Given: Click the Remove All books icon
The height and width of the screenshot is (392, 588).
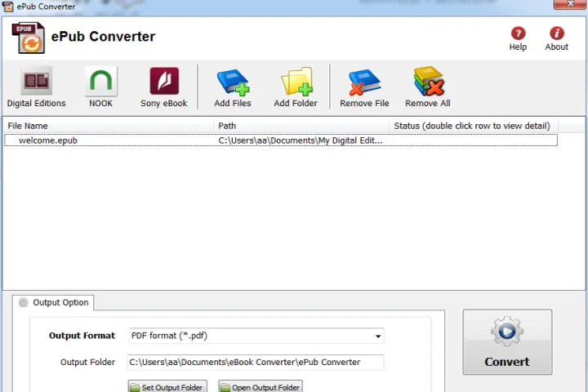Looking at the screenshot, I should (429, 81).
